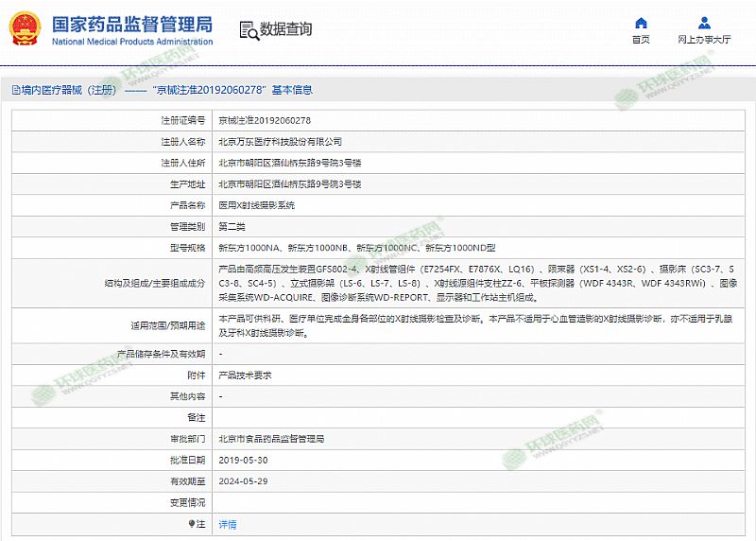Click registration number 京械注准20192060278 cell
This screenshot has width=756, height=541.
click(x=265, y=121)
